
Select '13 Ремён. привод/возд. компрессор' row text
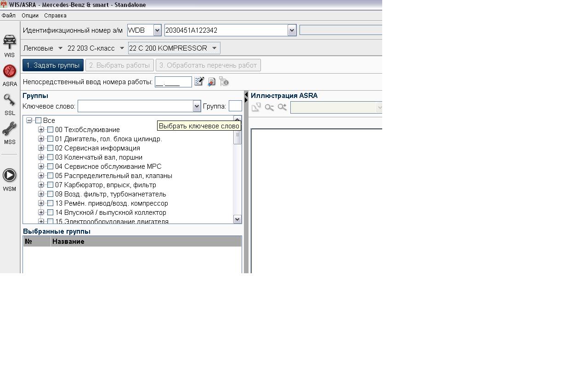(112, 203)
